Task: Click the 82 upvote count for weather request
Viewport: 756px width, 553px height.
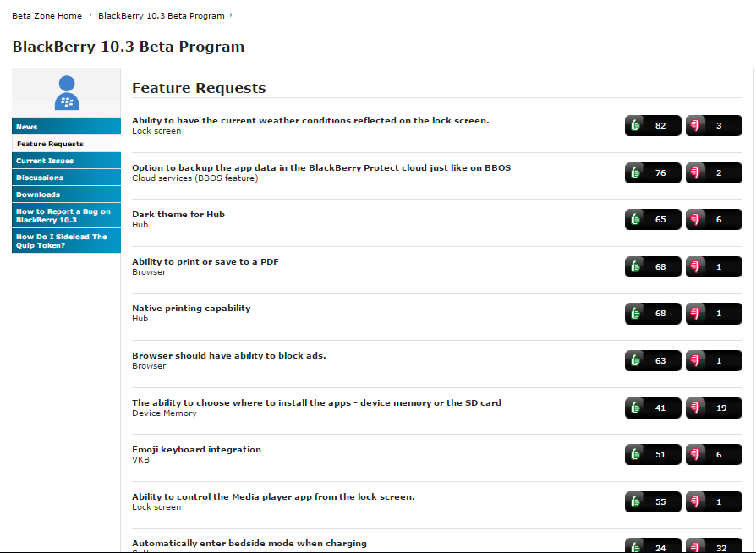Action: [x=660, y=126]
